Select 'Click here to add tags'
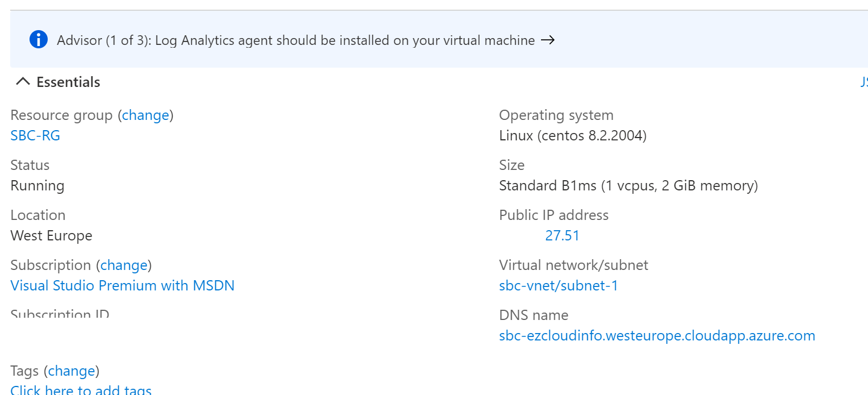The width and height of the screenshot is (868, 395). (x=81, y=390)
